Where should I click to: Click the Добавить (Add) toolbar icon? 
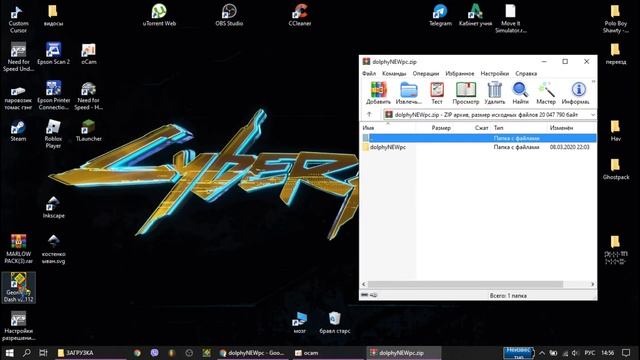(378, 93)
